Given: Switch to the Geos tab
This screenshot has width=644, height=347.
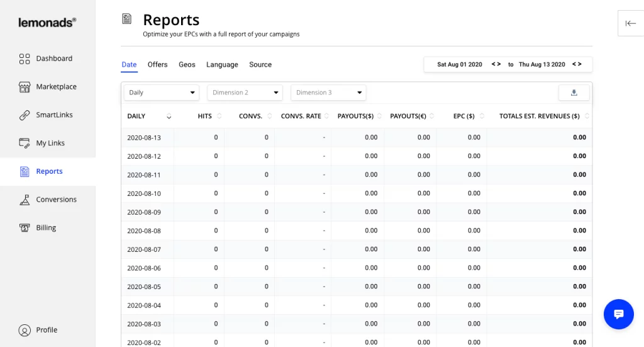Looking at the screenshot, I should tap(187, 65).
